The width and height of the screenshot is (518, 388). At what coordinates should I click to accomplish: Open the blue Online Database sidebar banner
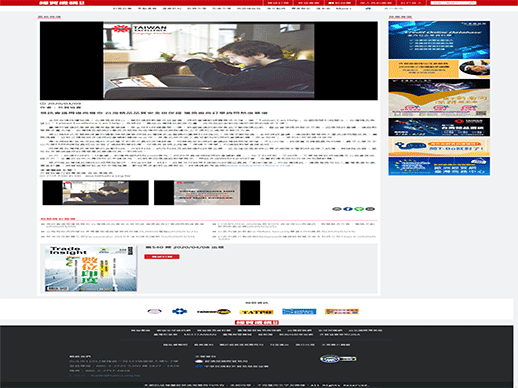click(439, 40)
